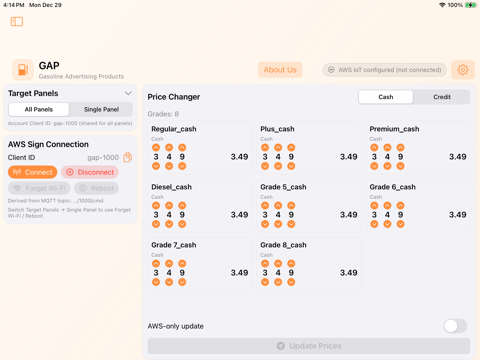Open settings via the gear icon
Viewport: 480px width, 360px height.
(463, 70)
